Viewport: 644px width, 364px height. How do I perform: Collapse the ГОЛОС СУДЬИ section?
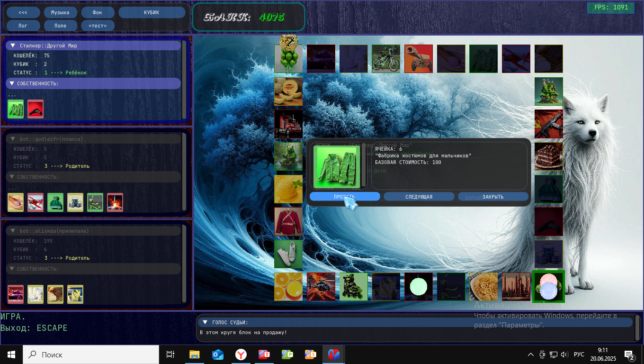pos(205,322)
